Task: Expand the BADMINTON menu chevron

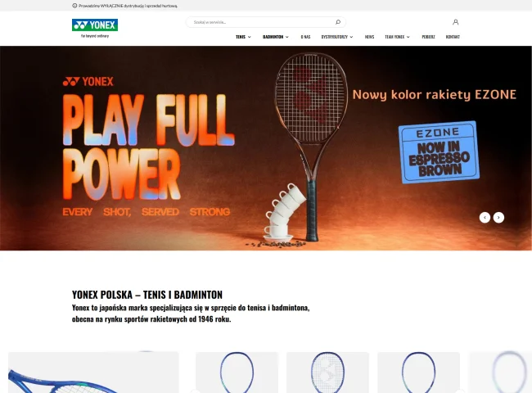Action: click(x=287, y=37)
